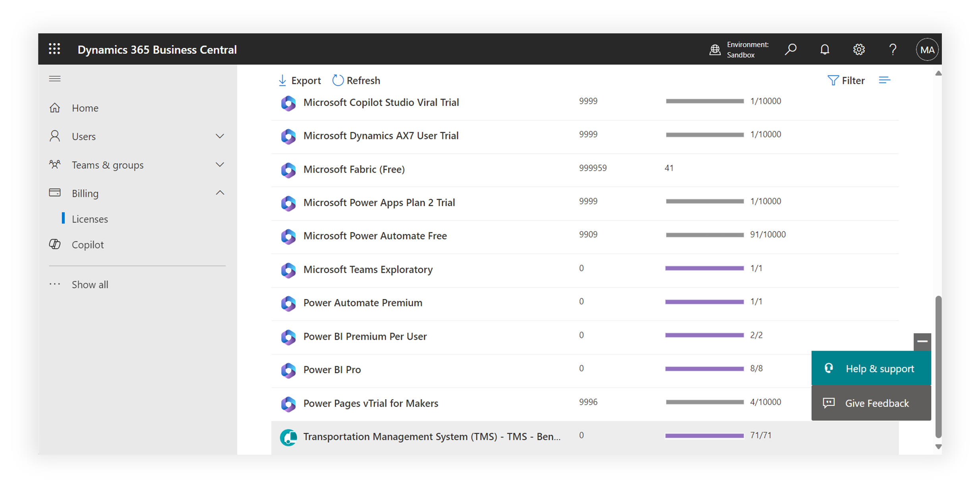
Task: Go to Copilot in the sidebar
Action: [87, 245]
